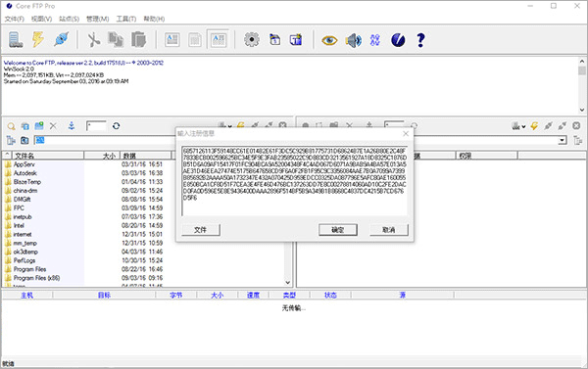Click the directory tree icon in local panel
The width and height of the screenshot is (588, 369).
point(11,141)
